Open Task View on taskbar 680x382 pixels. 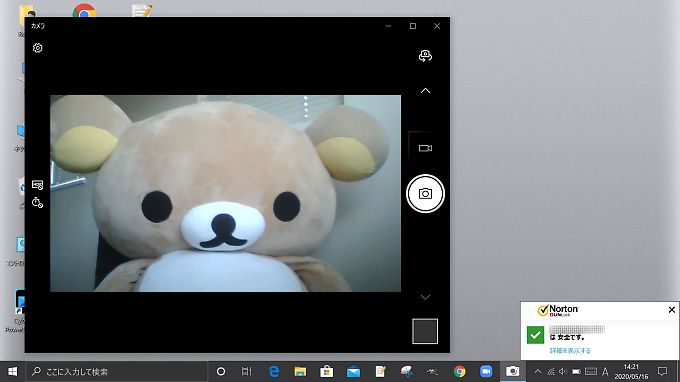click(x=246, y=372)
